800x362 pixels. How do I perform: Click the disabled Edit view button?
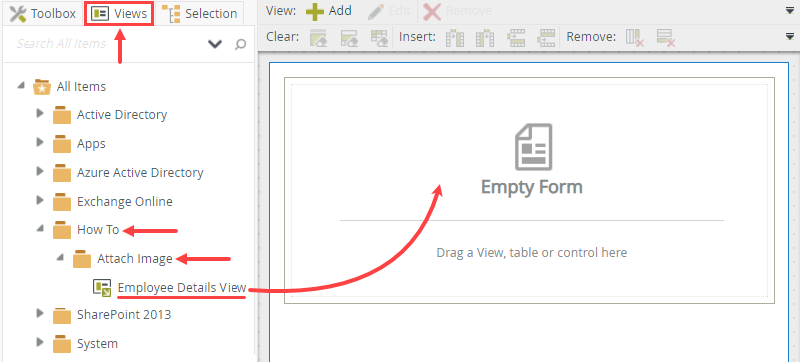click(x=389, y=11)
